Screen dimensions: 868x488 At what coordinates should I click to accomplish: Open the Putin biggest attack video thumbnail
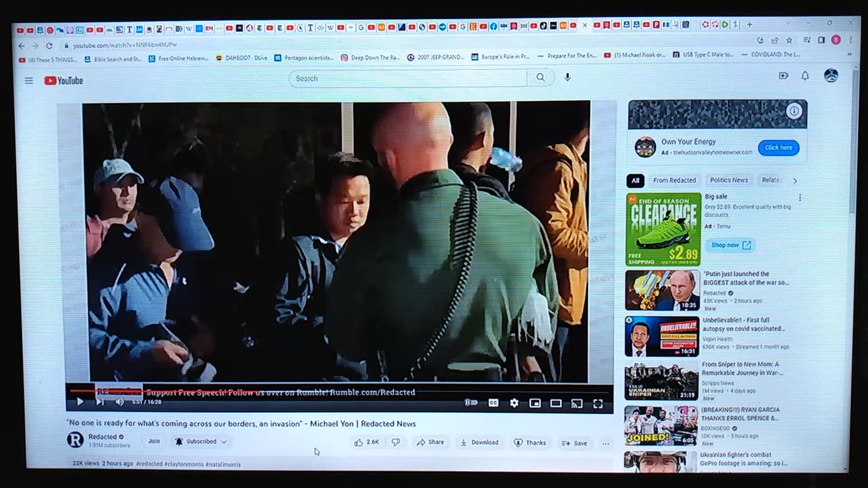click(x=662, y=291)
